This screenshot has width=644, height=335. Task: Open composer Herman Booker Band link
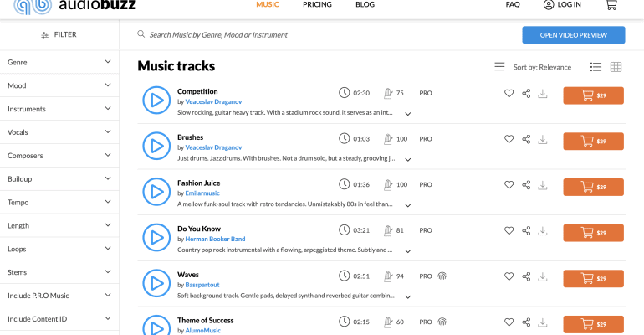[x=215, y=239]
